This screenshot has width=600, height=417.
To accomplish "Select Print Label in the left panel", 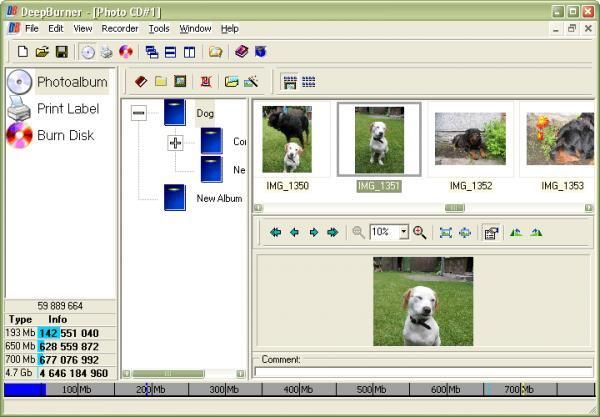I will [x=69, y=109].
